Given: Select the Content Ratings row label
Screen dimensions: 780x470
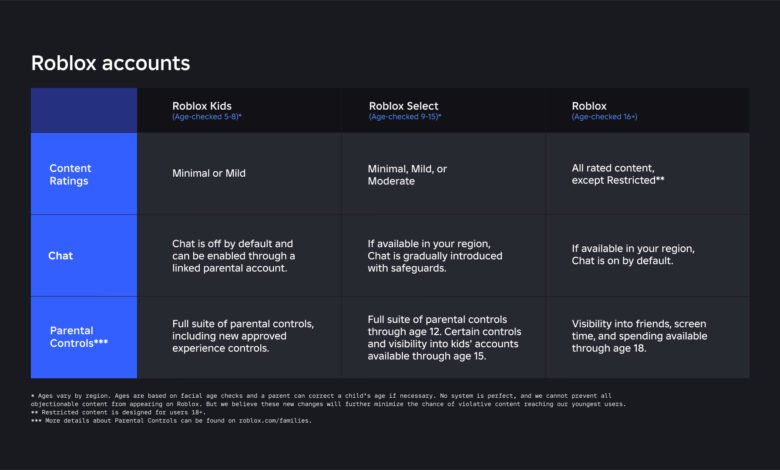Looking at the screenshot, I should [70, 174].
